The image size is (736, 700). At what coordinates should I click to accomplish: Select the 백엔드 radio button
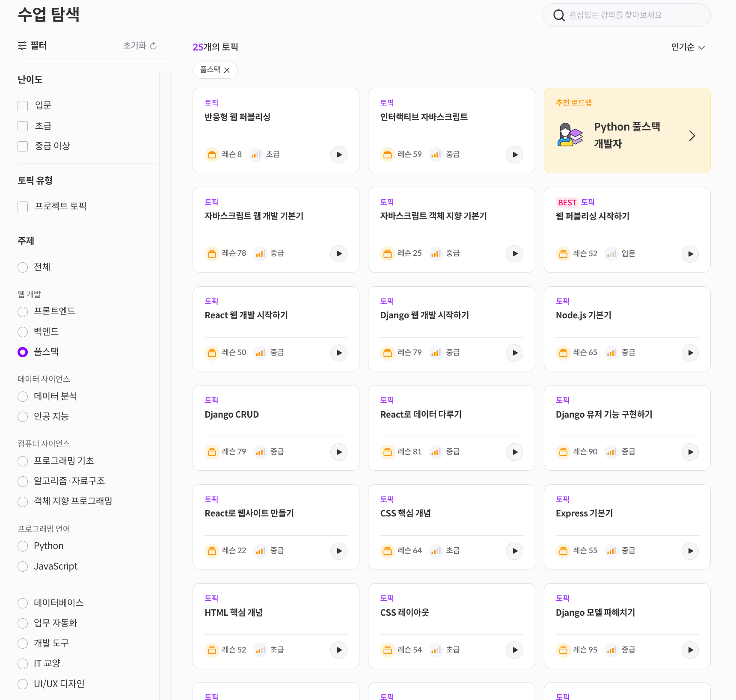coord(23,332)
